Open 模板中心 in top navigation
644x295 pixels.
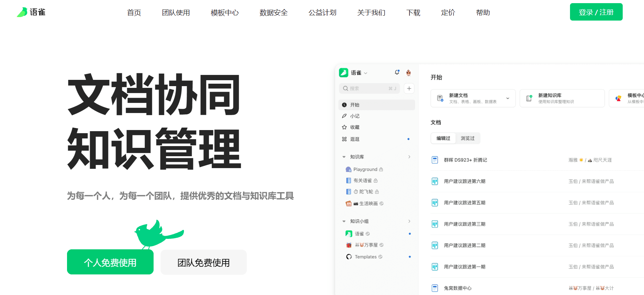(225, 13)
